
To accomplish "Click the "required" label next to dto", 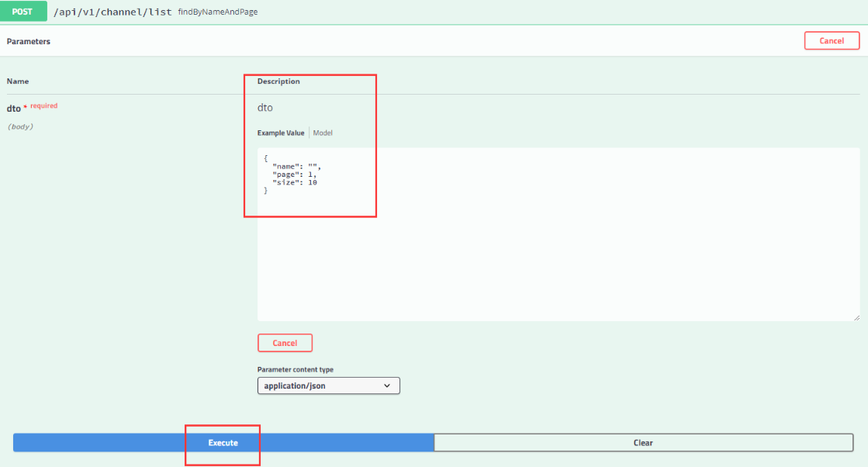I will click(43, 106).
